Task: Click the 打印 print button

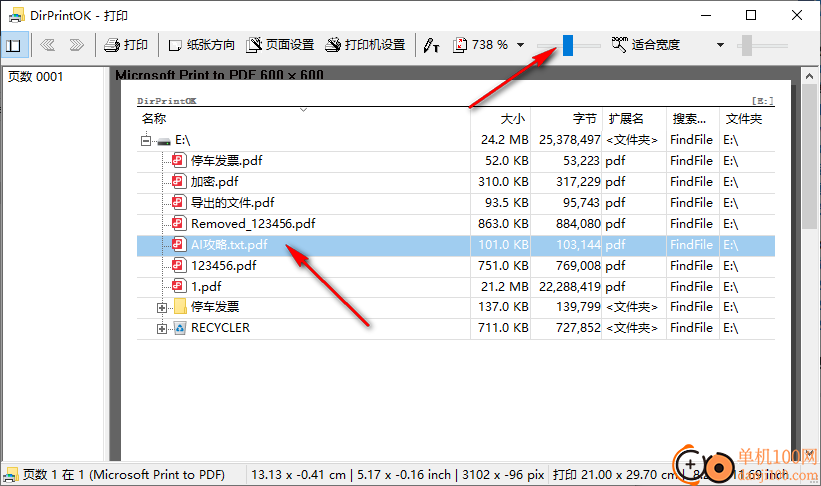Action: (126, 45)
